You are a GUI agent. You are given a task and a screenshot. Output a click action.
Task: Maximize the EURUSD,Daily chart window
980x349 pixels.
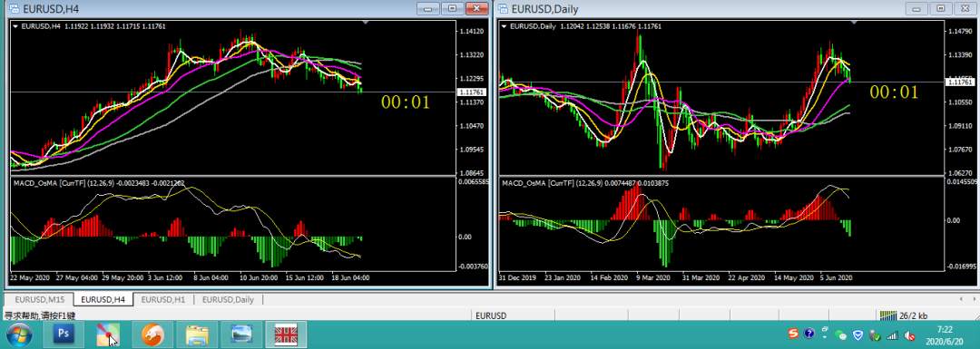pyautogui.click(x=941, y=9)
